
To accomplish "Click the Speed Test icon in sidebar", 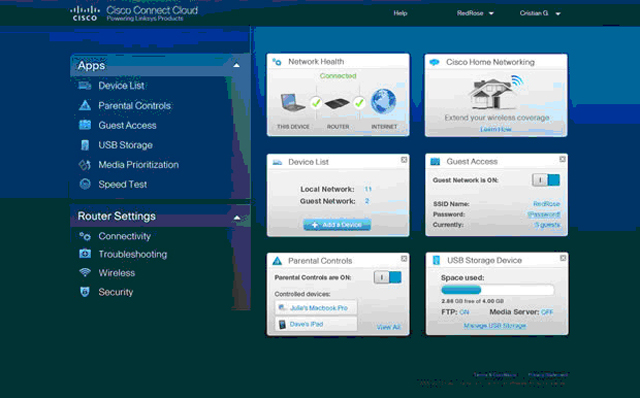I will (85, 184).
